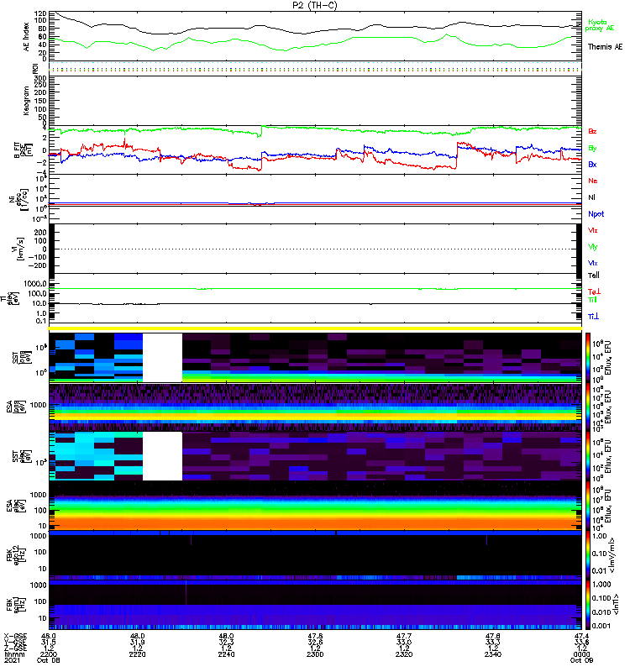Click the "-200" tick in the Vi panel
Image resolution: width=630 pixels, height=672 pixels.
click(37, 265)
